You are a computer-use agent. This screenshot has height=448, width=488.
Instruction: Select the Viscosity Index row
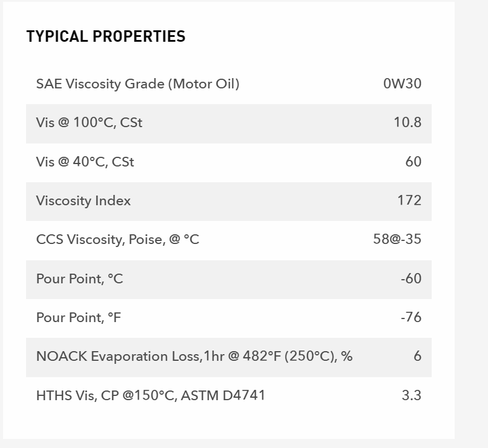[229, 202]
